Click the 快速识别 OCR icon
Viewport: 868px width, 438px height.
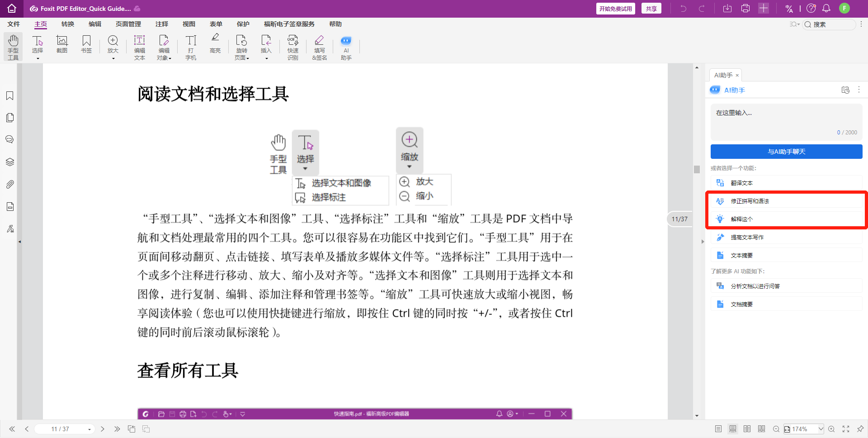[x=292, y=47]
